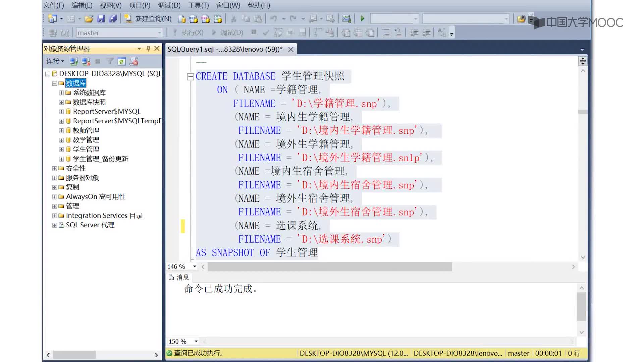644x362 pixels.
Task: Open the 调试(D) menu in menu bar
Action: tap(169, 5)
